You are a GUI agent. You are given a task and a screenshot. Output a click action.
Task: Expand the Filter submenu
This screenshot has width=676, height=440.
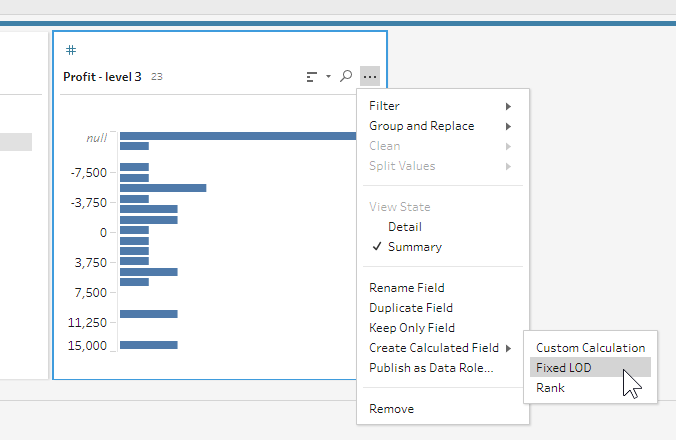[x=440, y=106]
